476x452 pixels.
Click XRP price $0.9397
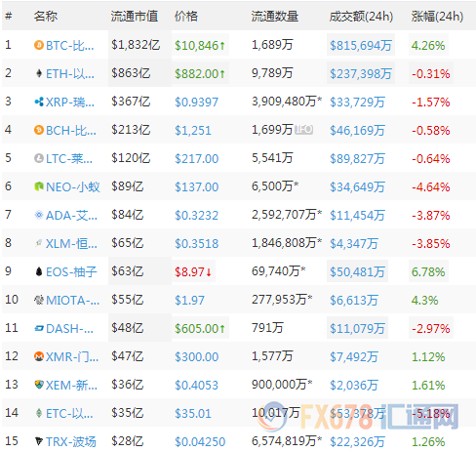click(x=196, y=103)
